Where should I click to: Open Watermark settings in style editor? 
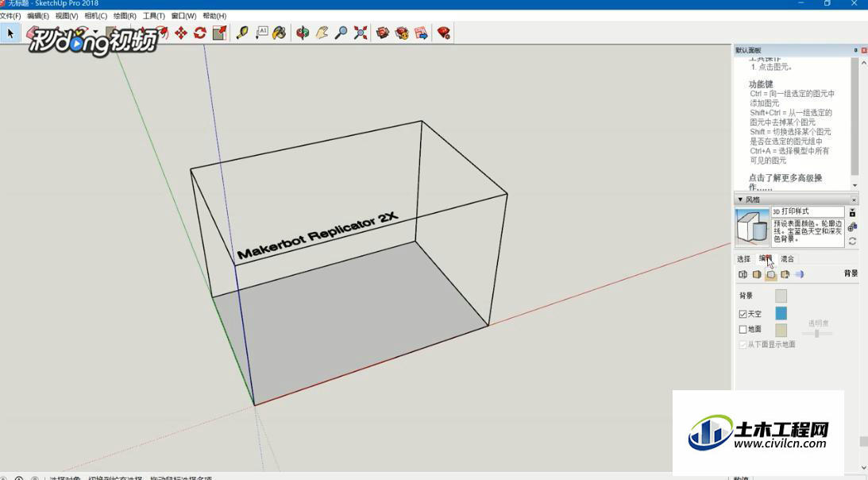(785, 274)
